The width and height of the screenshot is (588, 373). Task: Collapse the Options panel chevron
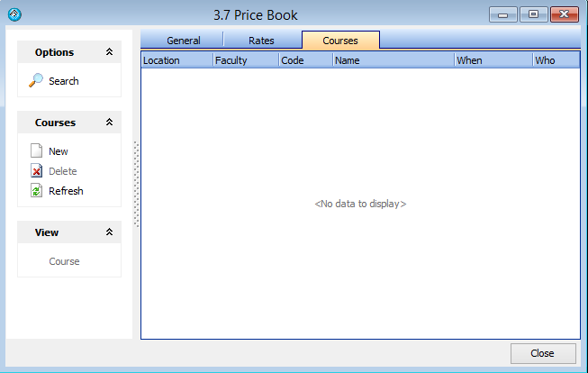pyautogui.click(x=109, y=52)
